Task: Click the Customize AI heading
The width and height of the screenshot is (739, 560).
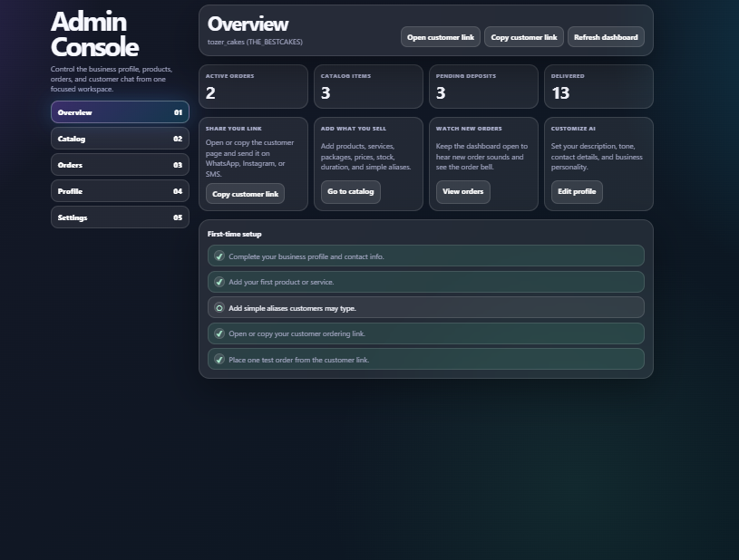Action: [573, 129]
